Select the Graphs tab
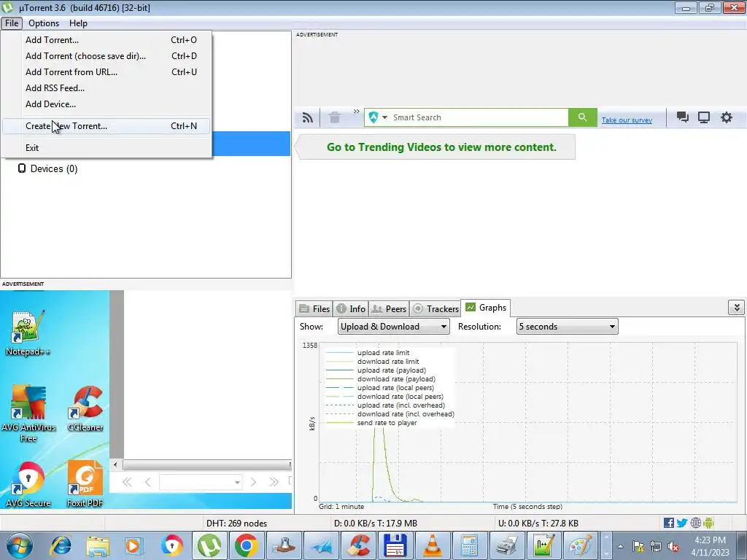This screenshot has height=560, width=747. click(x=485, y=308)
